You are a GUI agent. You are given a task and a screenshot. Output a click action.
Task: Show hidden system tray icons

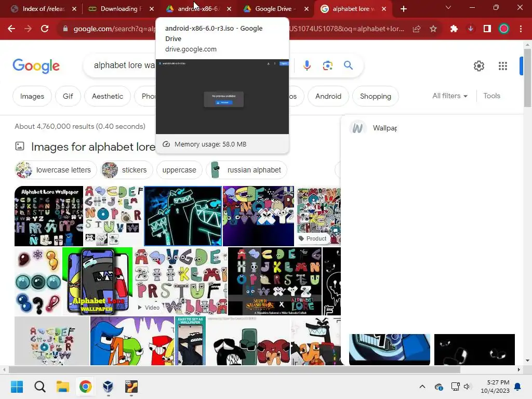422,387
